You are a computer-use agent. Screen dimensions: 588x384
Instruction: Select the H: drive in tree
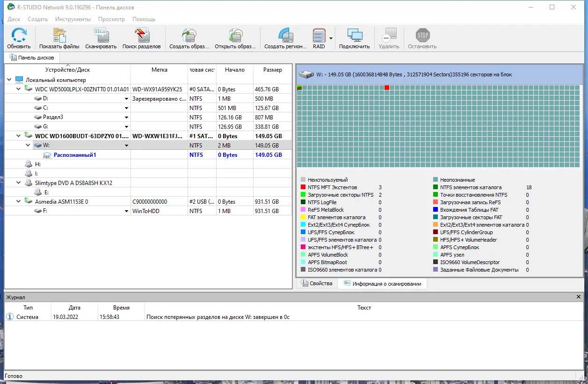pyautogui.click(x=38, y=164)
